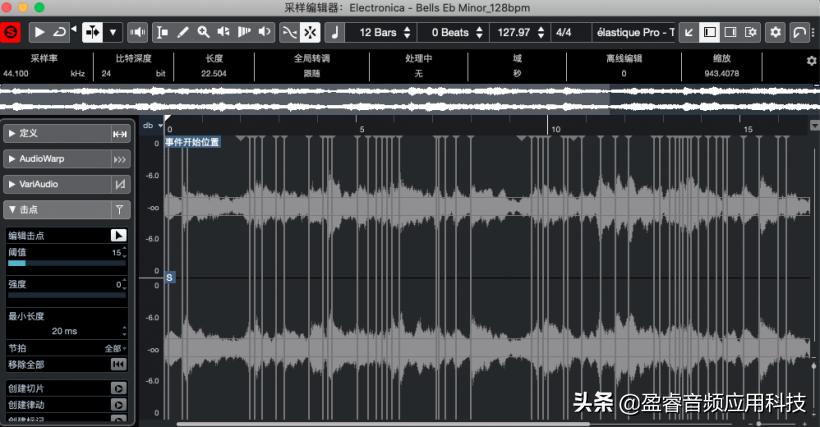This screenshot has width=820, height=427.
Task: Adjust the 0 Beats stepper arrows
Action: coord(480,32)
